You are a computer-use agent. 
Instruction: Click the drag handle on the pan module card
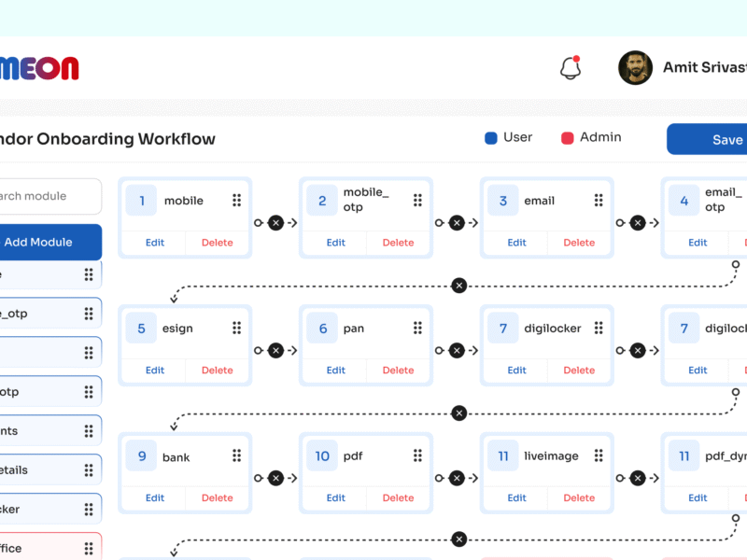(417, 328)
